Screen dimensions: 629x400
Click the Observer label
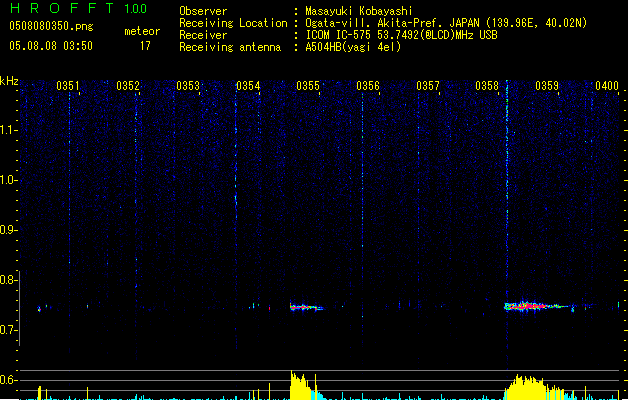[x=203, y=11]
